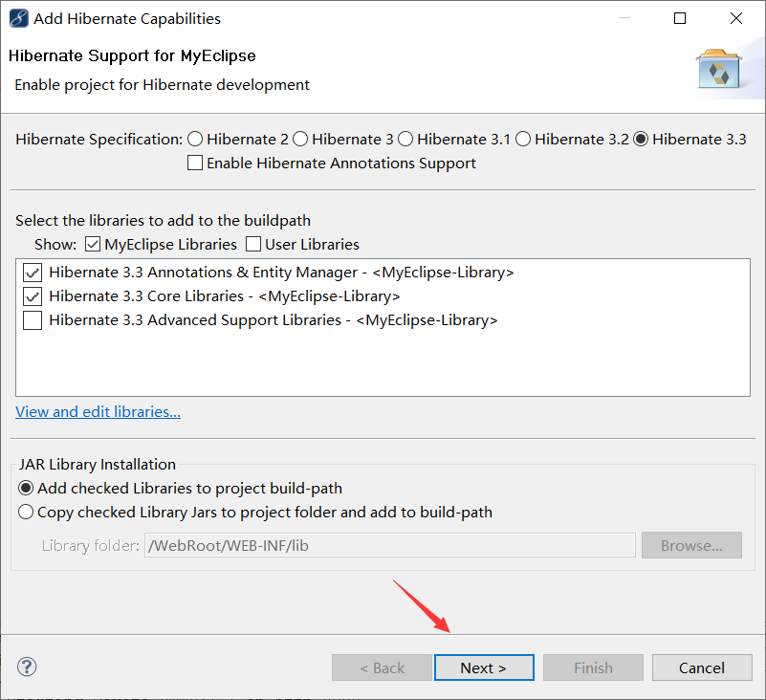The width and height of the screenshot is (766, 700).
Task: Toggle the User Libraries show checkbox
Action: (253, 244)
